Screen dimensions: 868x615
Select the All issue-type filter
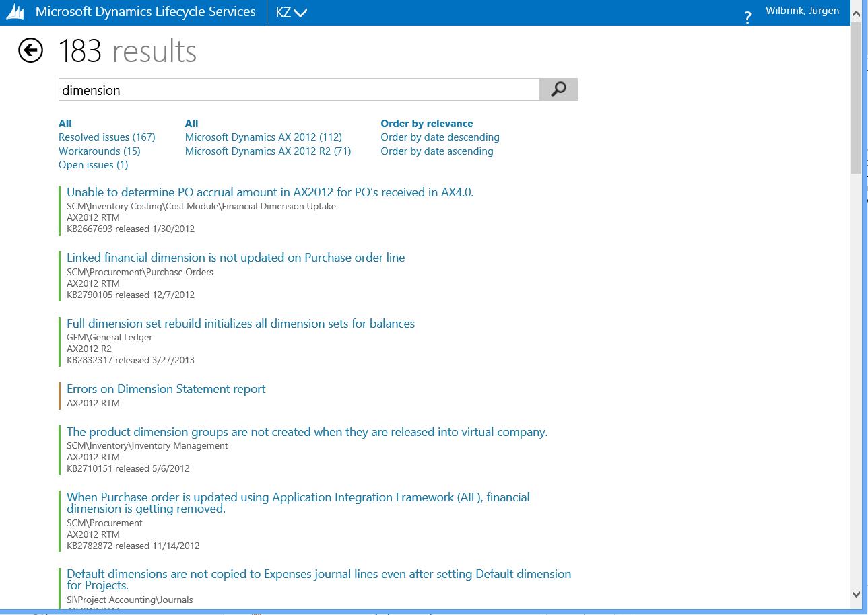tap(65, 123)
